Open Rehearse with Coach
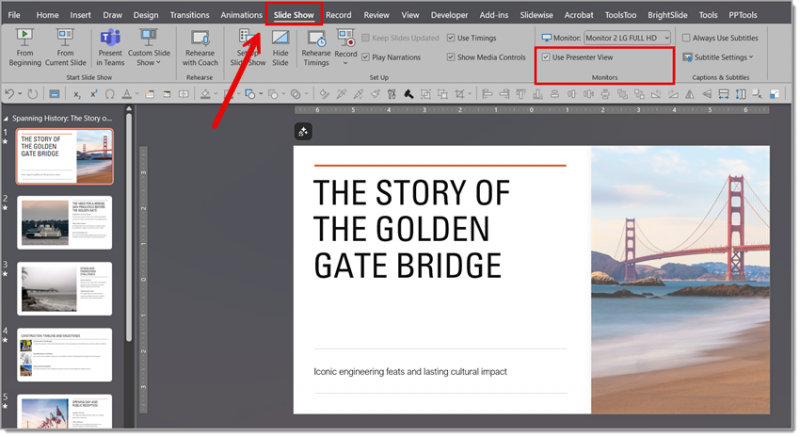800x437 pixels. pyautogui.click(x=200, y=47)
